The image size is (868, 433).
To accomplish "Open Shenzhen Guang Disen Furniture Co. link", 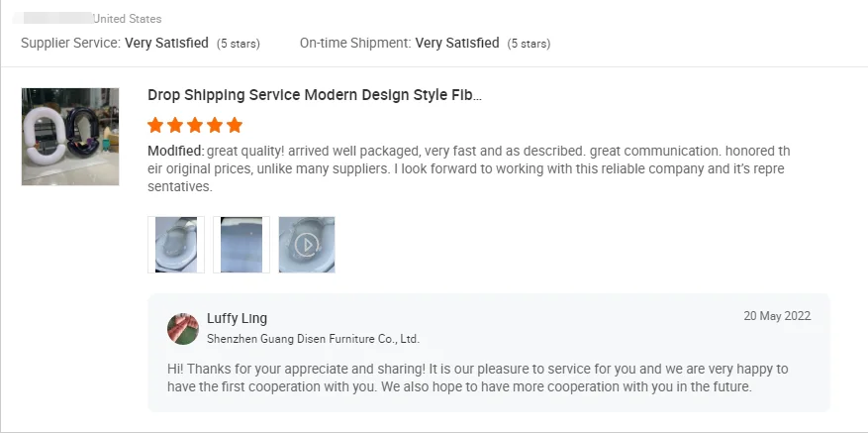I will click(x=313, y=339).
